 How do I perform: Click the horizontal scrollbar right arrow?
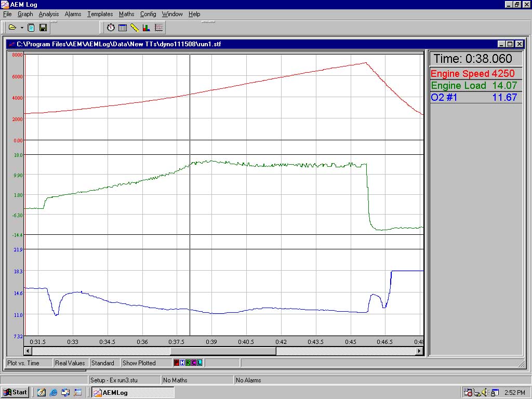[x=419, y=351]
